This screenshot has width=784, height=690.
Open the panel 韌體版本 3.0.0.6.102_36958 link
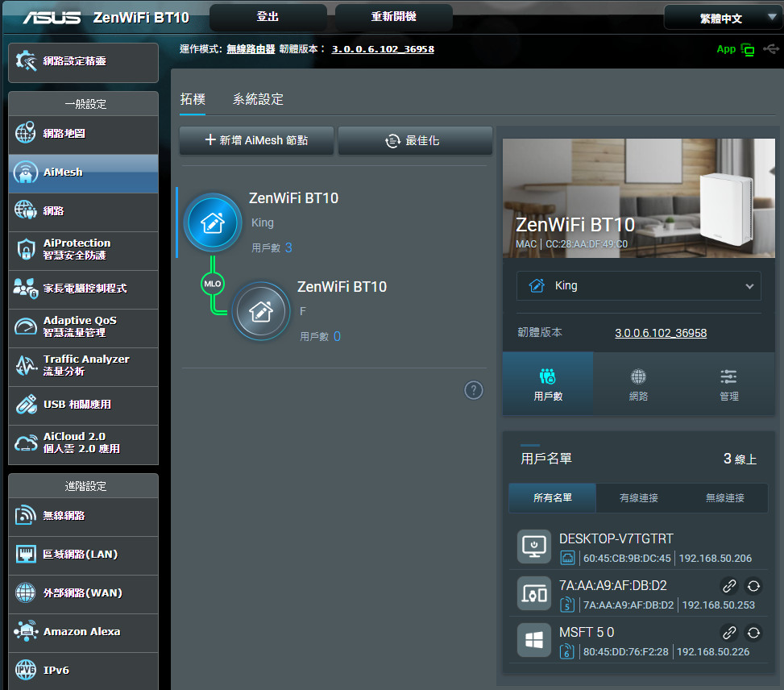661,333
